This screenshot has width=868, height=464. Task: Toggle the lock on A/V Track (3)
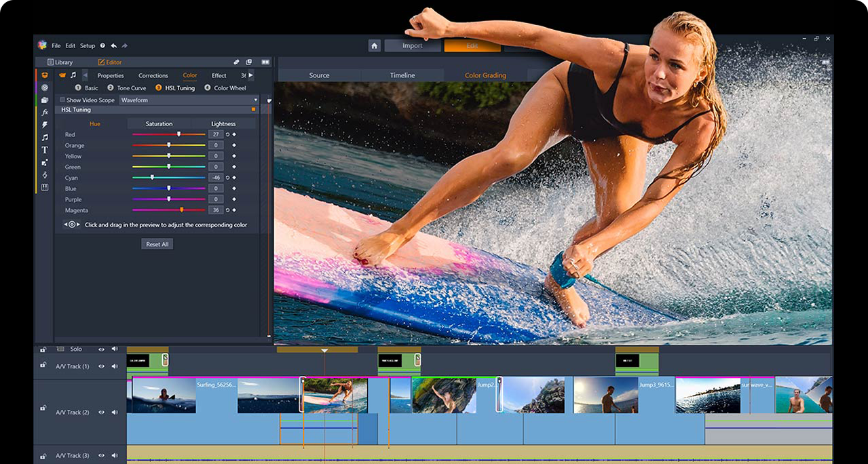tap(43, 456)
